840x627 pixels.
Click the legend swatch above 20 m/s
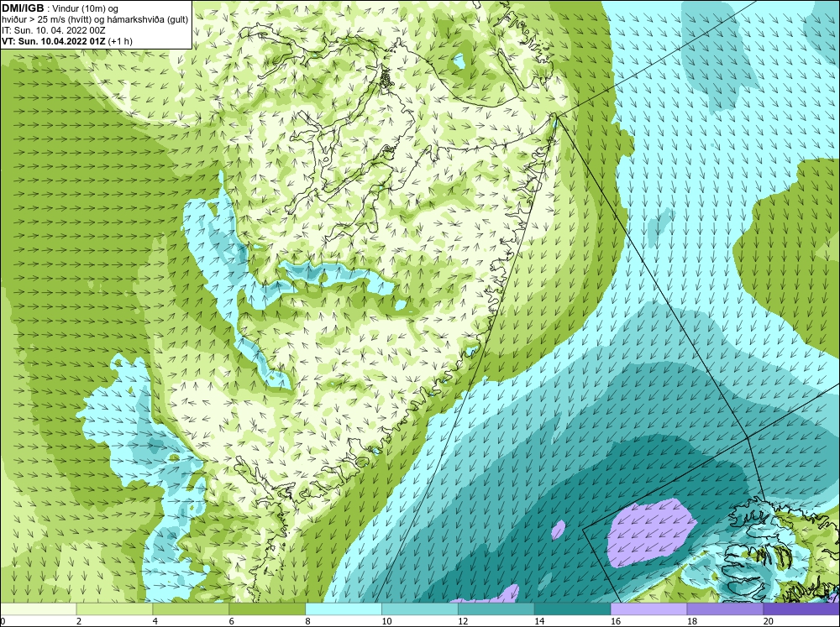pos(801,609)
